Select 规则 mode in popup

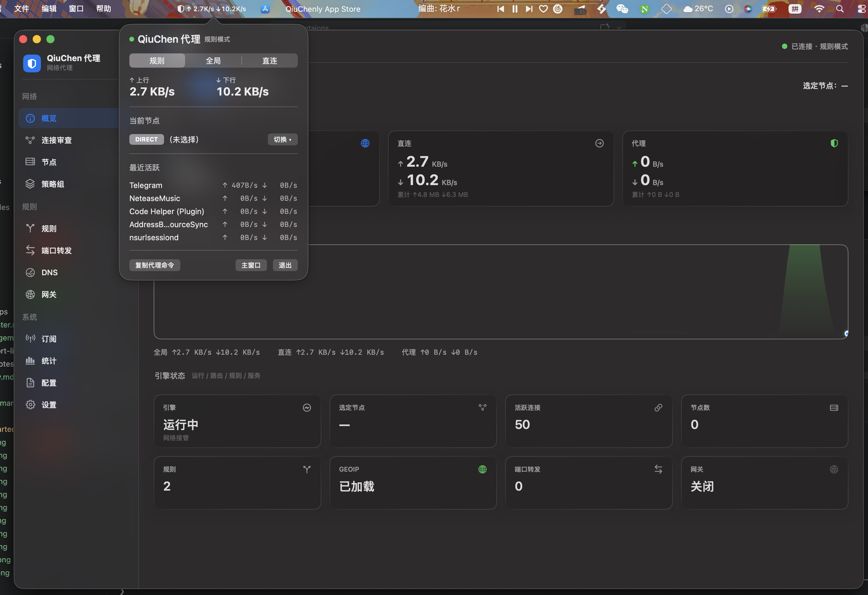point(157,61)
